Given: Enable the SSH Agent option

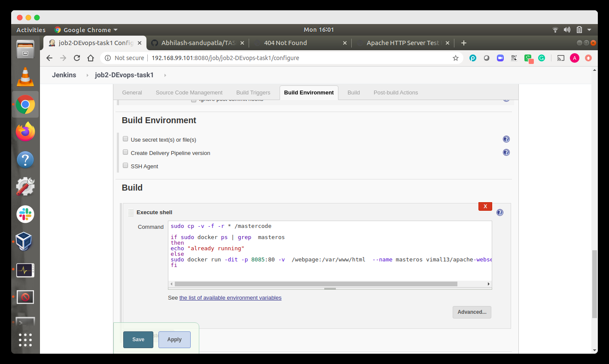Looking at the screenshot, I should click(125, 165).
